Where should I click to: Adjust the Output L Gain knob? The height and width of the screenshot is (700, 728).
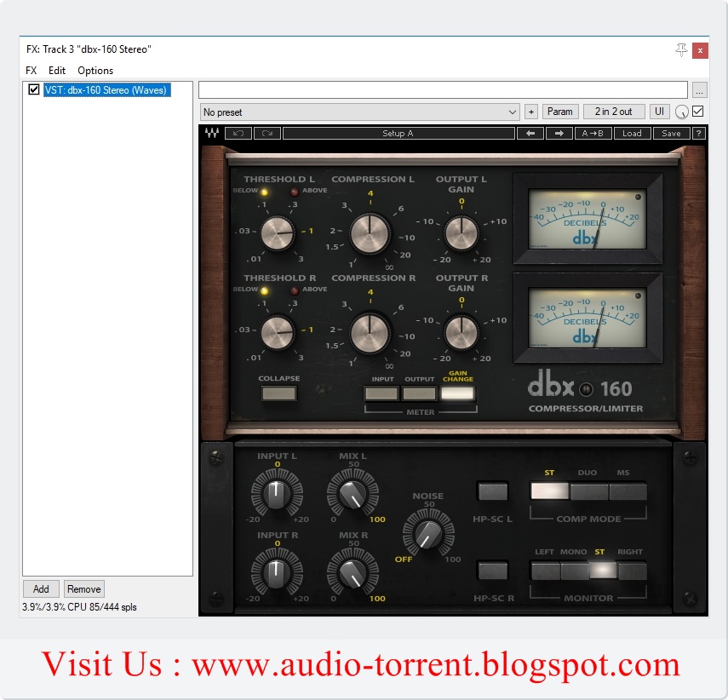click(461, 233)
